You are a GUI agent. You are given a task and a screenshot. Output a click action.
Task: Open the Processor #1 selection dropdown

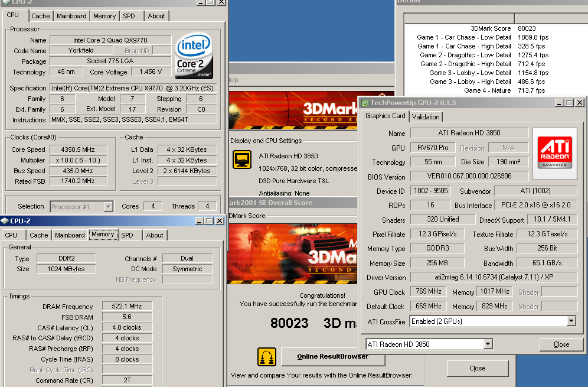81,207
